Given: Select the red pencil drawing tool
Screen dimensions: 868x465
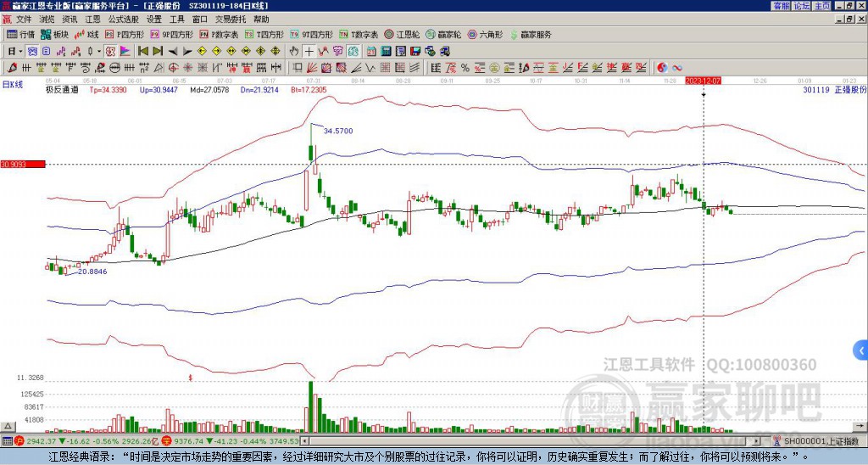Looking at the screenshot, I should (11, 68).
